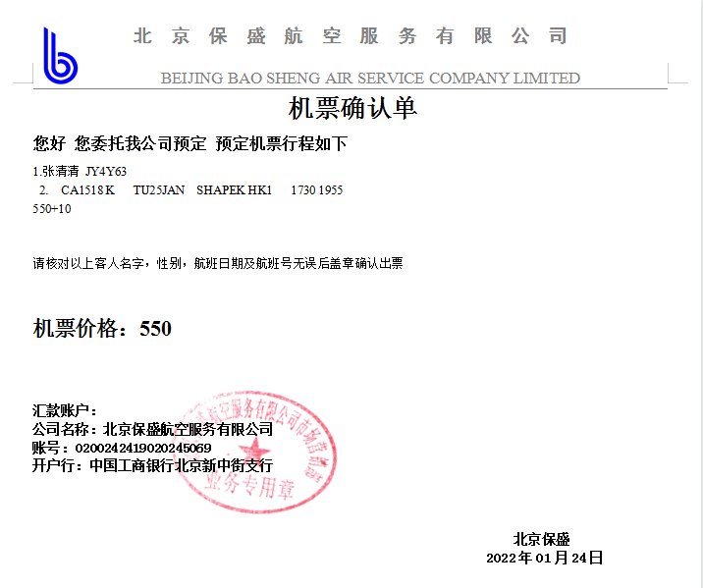Click the document date '2022年01月24日'

544,558
